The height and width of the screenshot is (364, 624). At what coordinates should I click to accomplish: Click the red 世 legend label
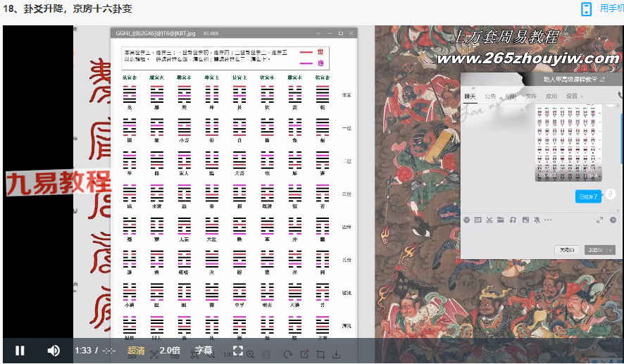(320, 52)
